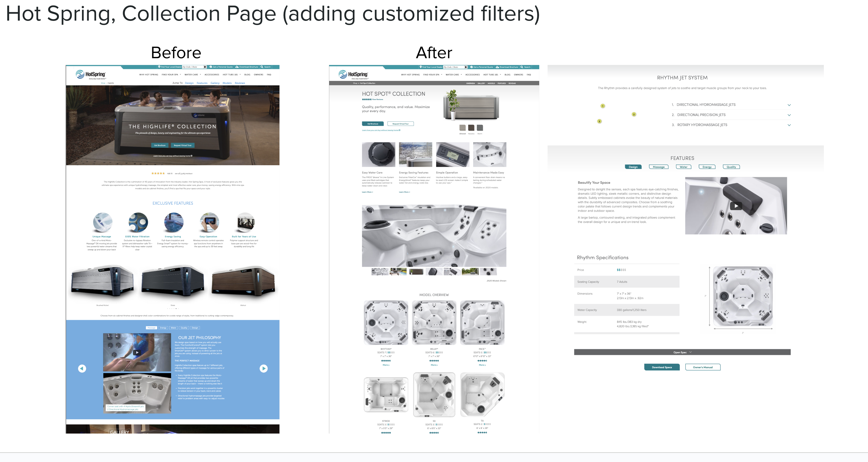Click the Owner's Manual button
The width and height of the screenshot is (868, 462).
(x=702, y=367)
